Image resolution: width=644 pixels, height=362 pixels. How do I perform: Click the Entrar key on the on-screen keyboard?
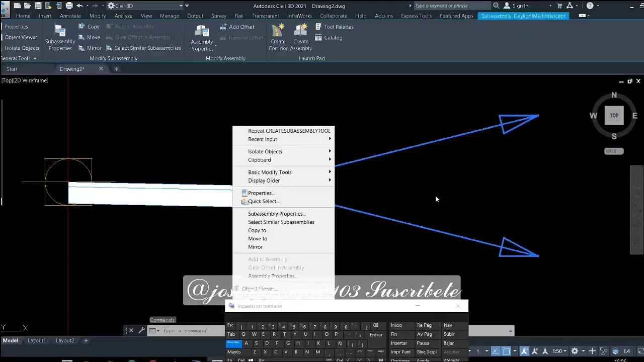[x=376, y=334]
